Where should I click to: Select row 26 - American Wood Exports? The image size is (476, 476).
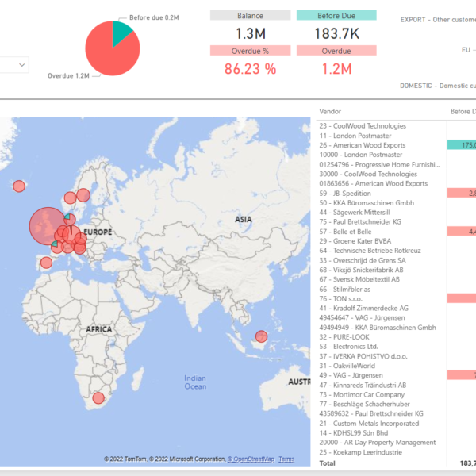(x=363, y=145)
